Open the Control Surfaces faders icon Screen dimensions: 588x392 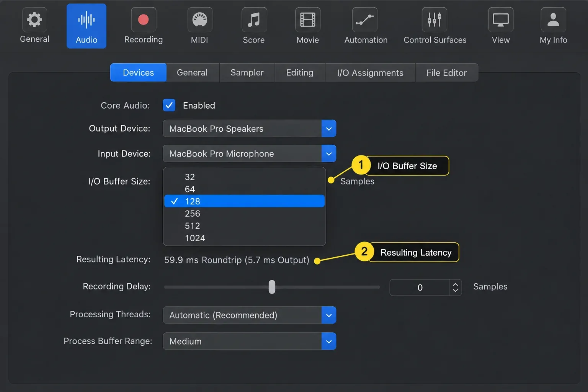coord(434,20)
